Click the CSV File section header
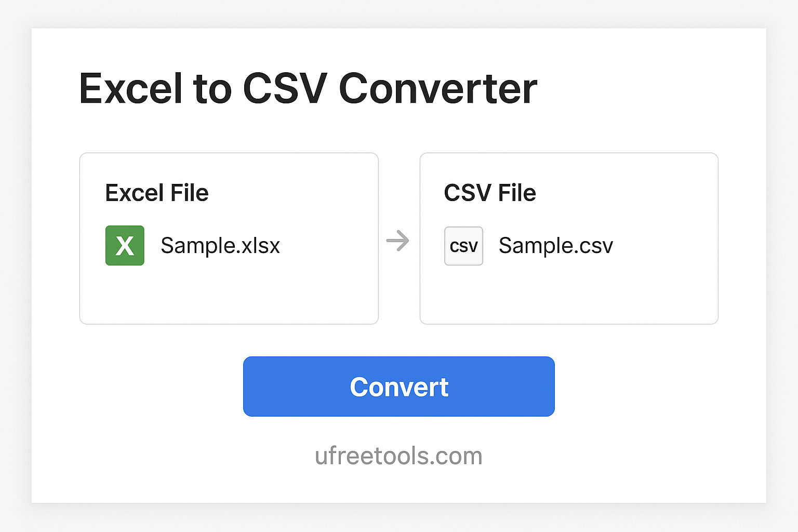The height and width of the screenshot is (532, 798). tap(489, 192)
